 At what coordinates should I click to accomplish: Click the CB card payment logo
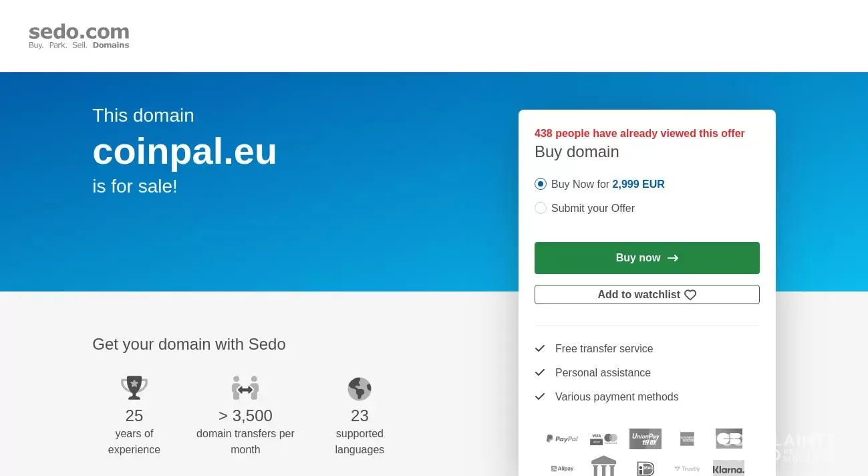(729, 439)
